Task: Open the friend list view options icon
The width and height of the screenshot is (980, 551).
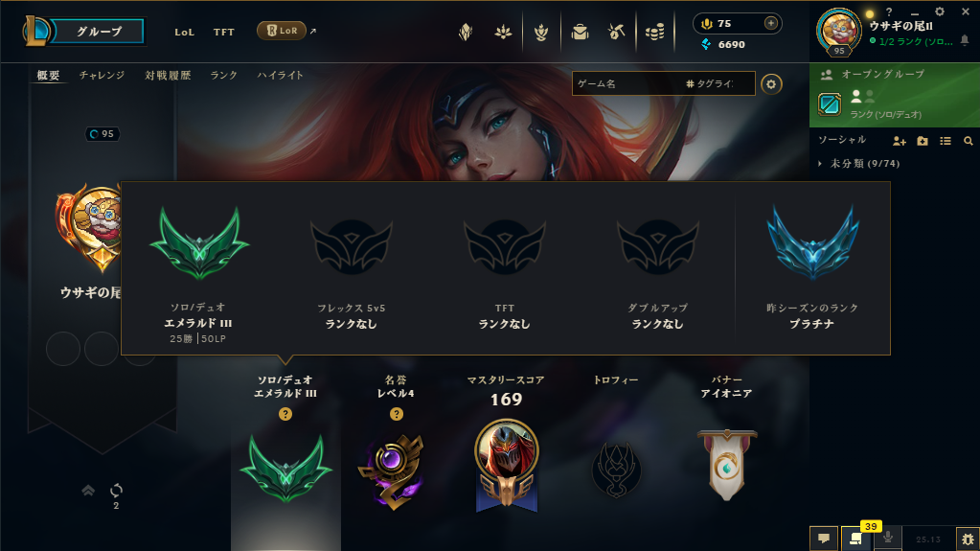Action: pyautogui.click(x=945, y=142)
